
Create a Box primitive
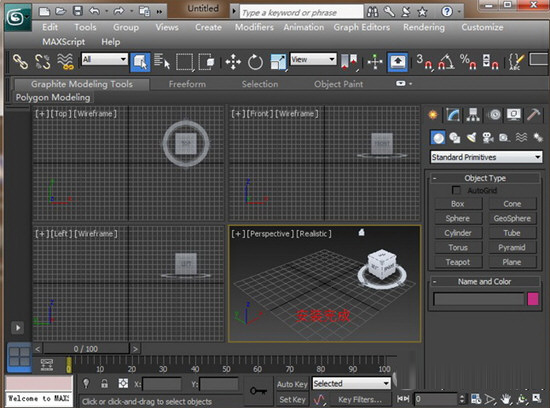pos(458,204)
